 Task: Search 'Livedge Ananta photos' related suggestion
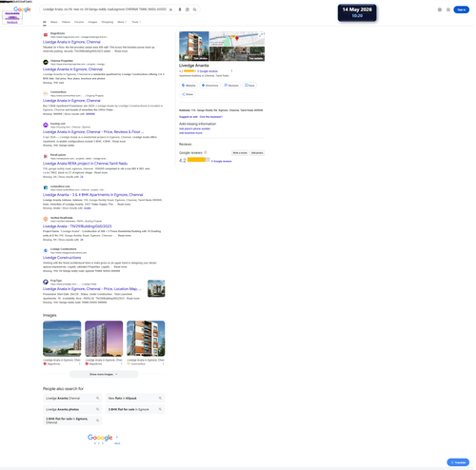(72, 409)
